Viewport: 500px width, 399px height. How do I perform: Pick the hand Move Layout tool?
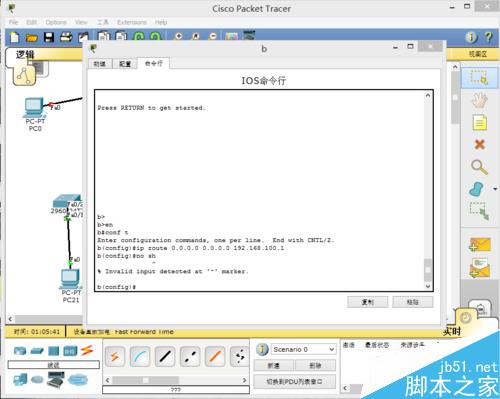tap(479, 100)
